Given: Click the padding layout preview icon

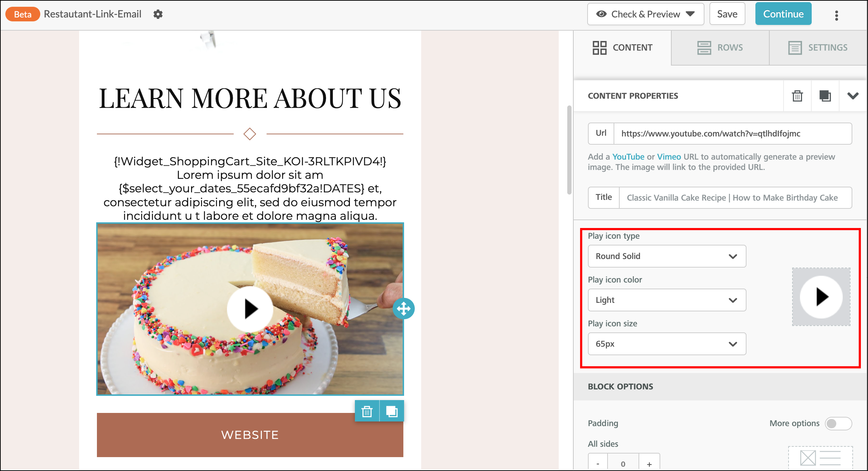Looking at the screenshot, I should (x=820, y=457).
